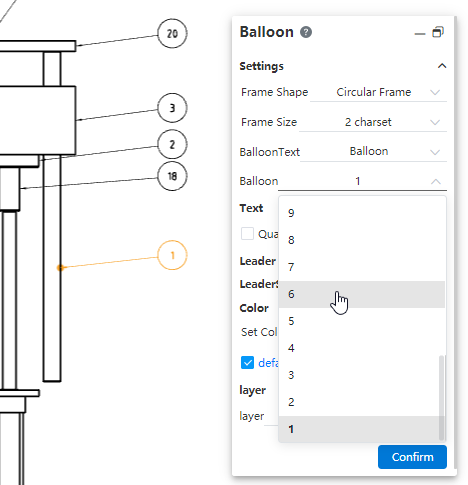The height and width of the screenshot is (485, 468).
Task: Enable the Quantity checkbox under Text
Action: [x=247, y=234]
